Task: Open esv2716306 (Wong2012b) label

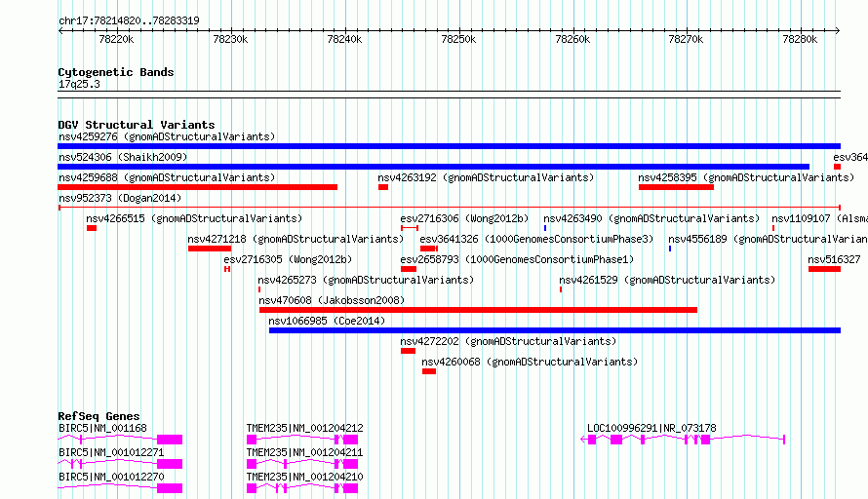Action: 464,218
